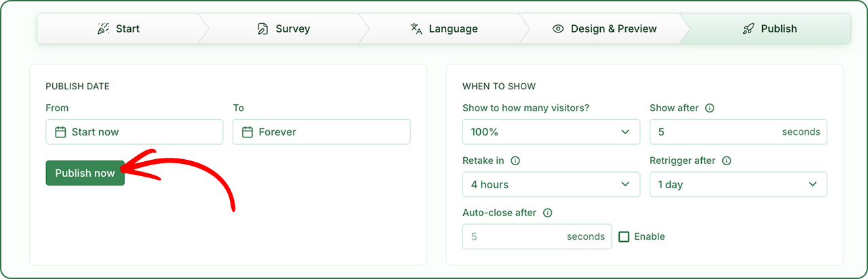
Task: Click the Forever end date field
Action: 321,132
